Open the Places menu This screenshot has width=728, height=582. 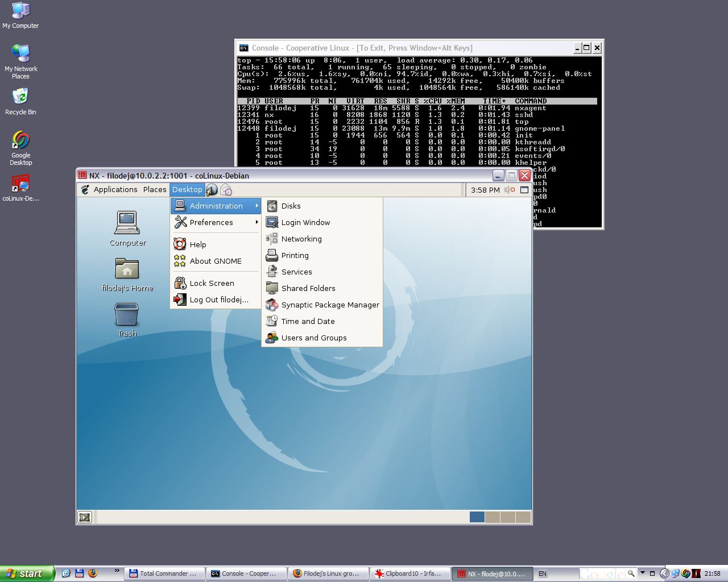[x=155, y=190]
